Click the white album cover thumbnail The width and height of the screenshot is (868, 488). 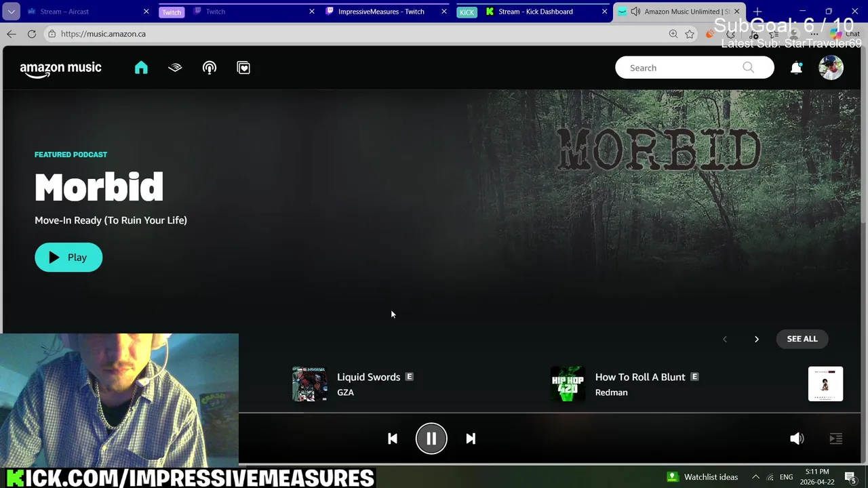pos(825,384)
